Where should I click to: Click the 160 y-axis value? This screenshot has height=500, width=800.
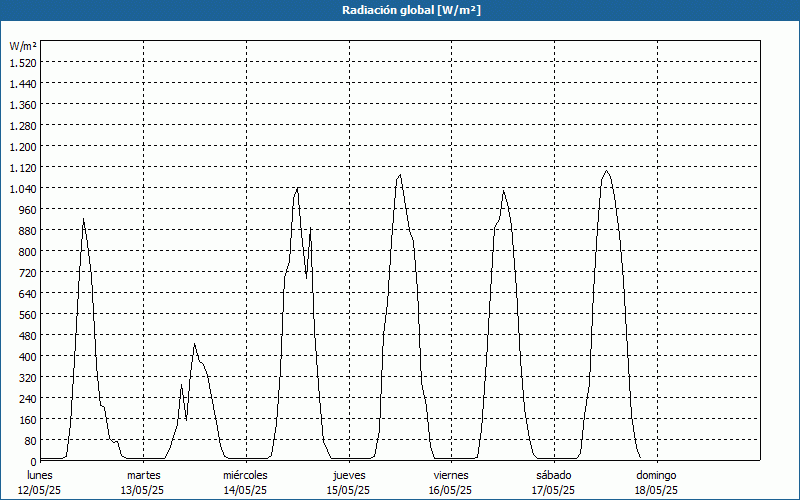click(x=28, y=420)
